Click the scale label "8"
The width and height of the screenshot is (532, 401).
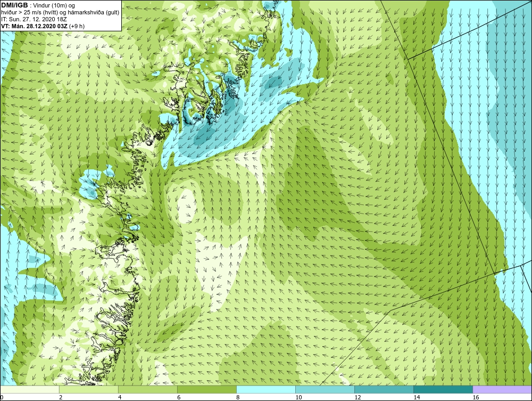(237, 397)
